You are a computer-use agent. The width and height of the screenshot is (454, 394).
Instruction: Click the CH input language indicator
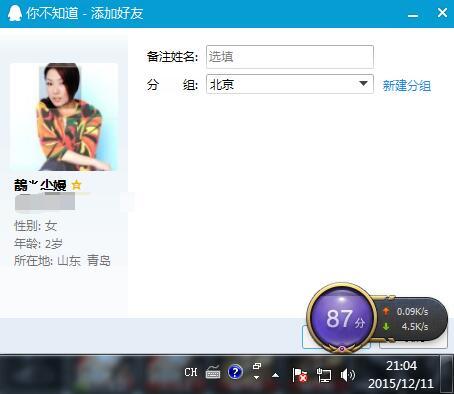(x=191, y=372)
